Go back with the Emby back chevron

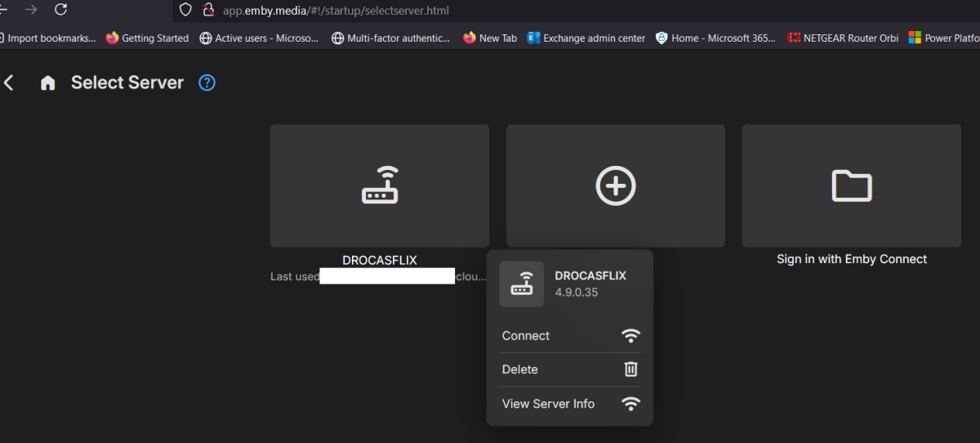pyautogui.click(x=9, y=83)
